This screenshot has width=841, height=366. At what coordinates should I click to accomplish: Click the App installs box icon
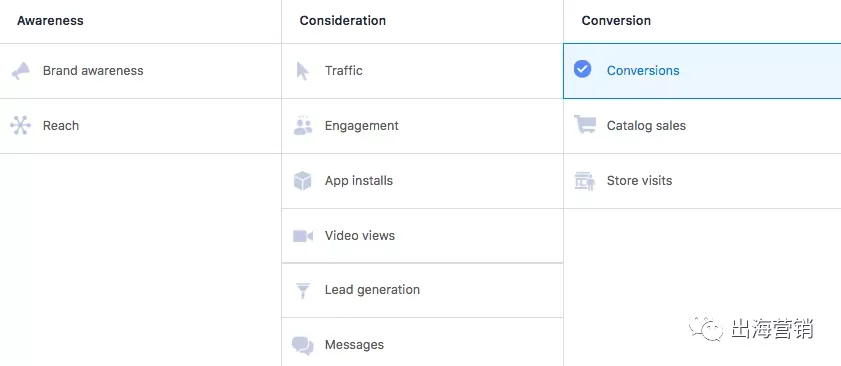click(303, 181)
